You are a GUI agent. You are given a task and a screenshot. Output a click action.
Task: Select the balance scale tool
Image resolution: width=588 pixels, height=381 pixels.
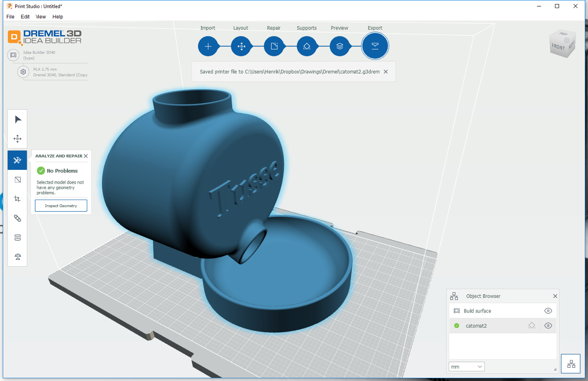click(x=17, y=257)
